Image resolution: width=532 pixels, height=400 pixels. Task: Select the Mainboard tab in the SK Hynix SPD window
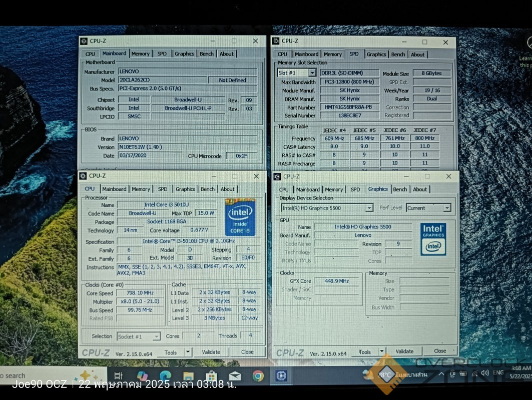pos(307,54)
